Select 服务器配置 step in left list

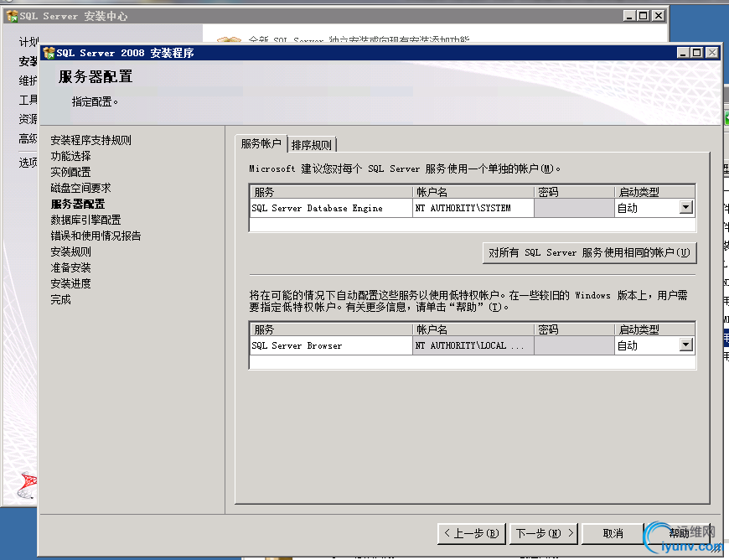(78, 204)
